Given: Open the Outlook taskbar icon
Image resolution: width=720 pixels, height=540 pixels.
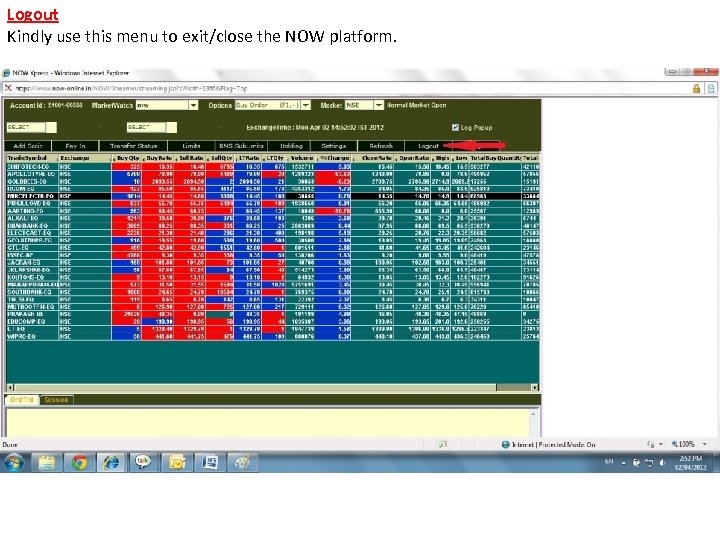Looking at the screenshot, I should click(x=176, y=462).
